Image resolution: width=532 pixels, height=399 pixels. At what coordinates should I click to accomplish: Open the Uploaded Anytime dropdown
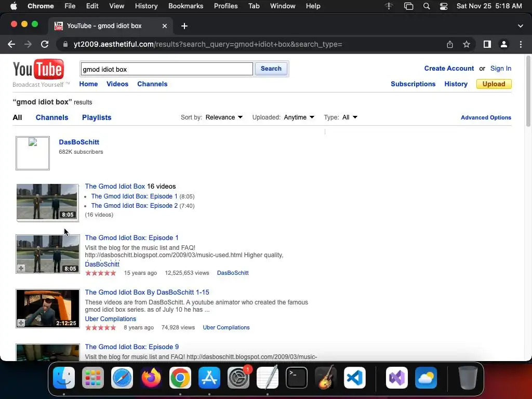click(299, 117)
